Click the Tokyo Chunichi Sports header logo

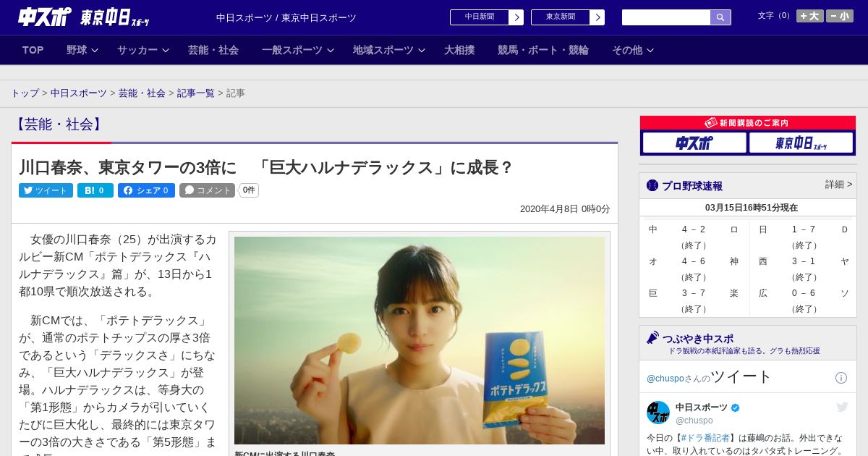[114, 17]
